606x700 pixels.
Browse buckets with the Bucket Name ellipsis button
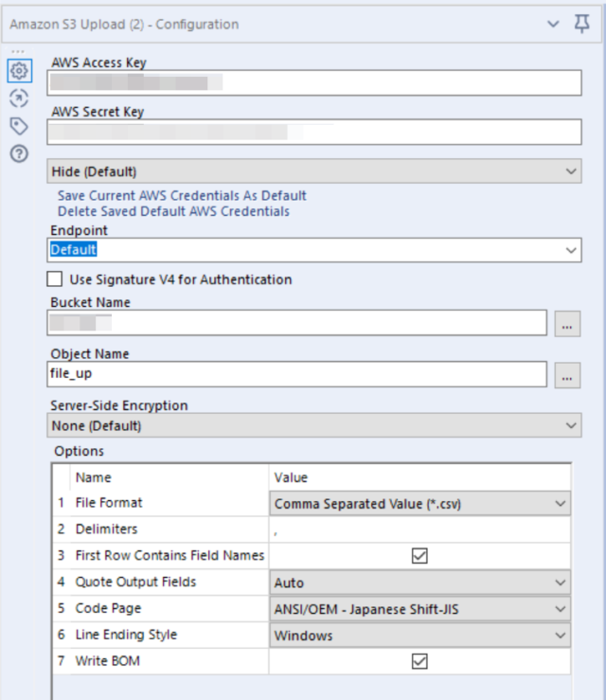tap(567, 324)
